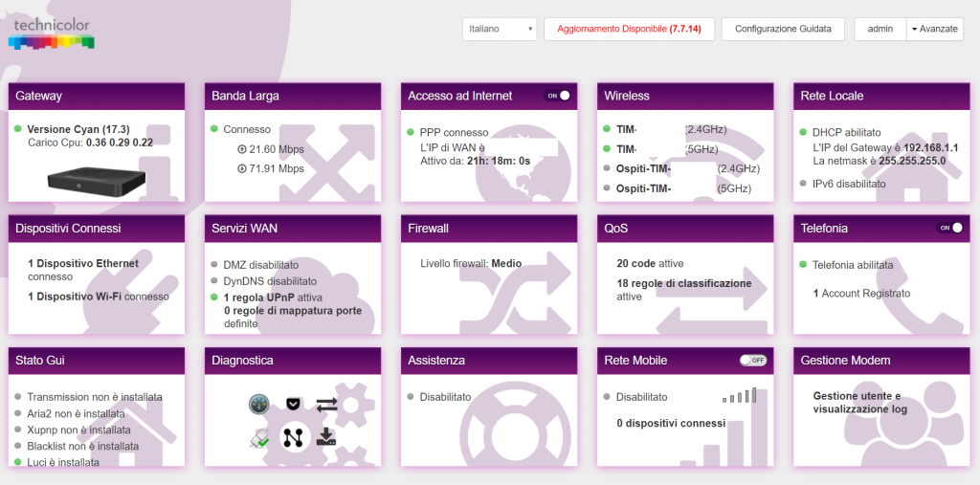Click the download-to-drive diagnostic icon
Screen dimensions: 980x485
[326, 437]
